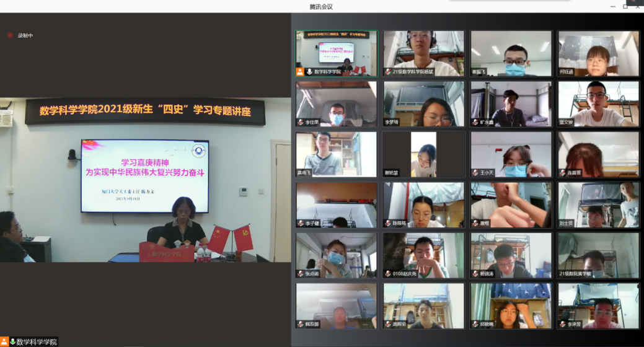Viewport: 644px width, 347px height.
Task: Maximize the 腾讯会议 window
Action: (x=625, y=6)
